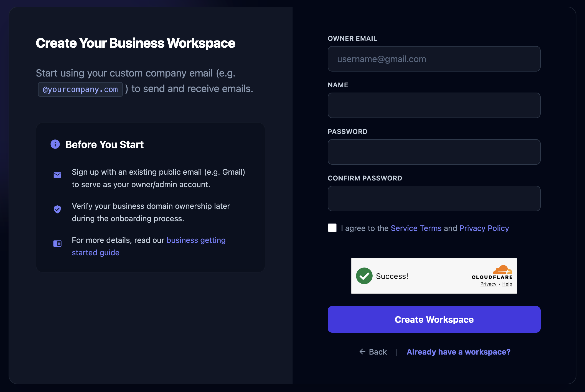Click the shield check icon by domain verification

[57, 209]
